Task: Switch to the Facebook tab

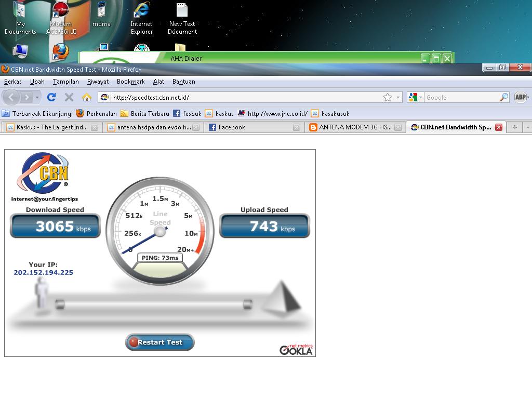Action: (x=254, y=127)
